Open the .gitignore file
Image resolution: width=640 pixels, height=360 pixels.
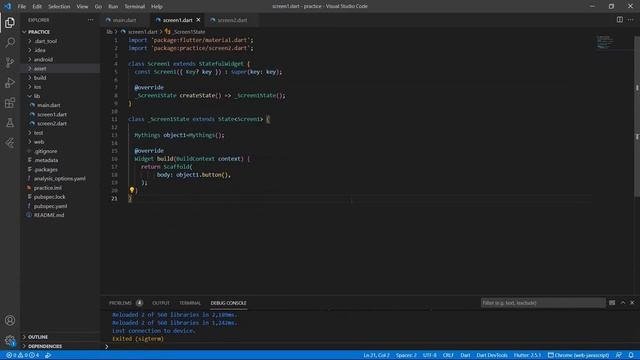pyautogui.click(x=45, y=151)
